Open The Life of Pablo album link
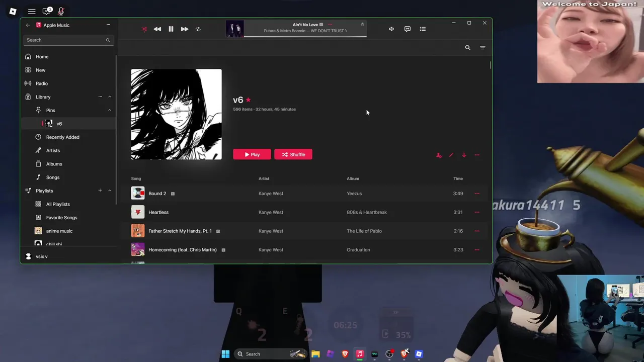The height and width of the screenshot is (362, 644). point(364,231)
